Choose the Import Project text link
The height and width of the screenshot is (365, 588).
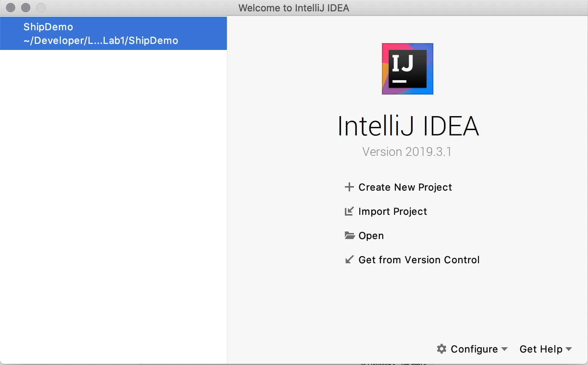point(393,211)
